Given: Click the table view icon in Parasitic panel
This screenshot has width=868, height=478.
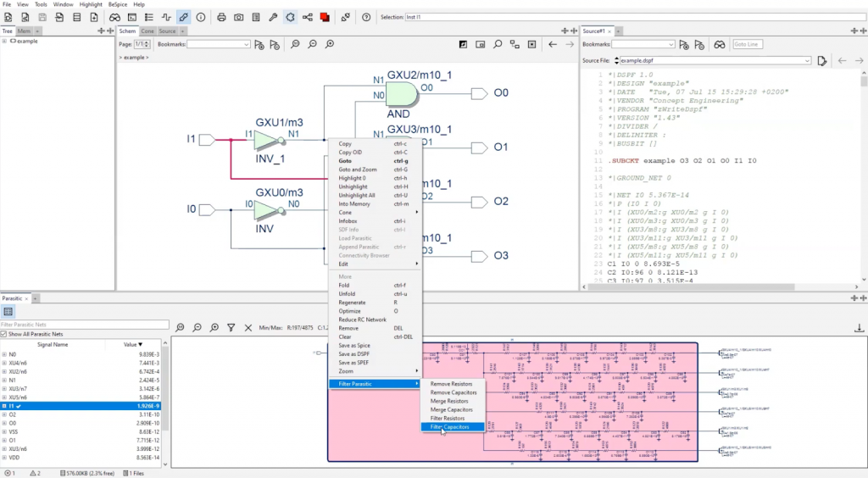Looking at the screenshot, I should [8, 312].
